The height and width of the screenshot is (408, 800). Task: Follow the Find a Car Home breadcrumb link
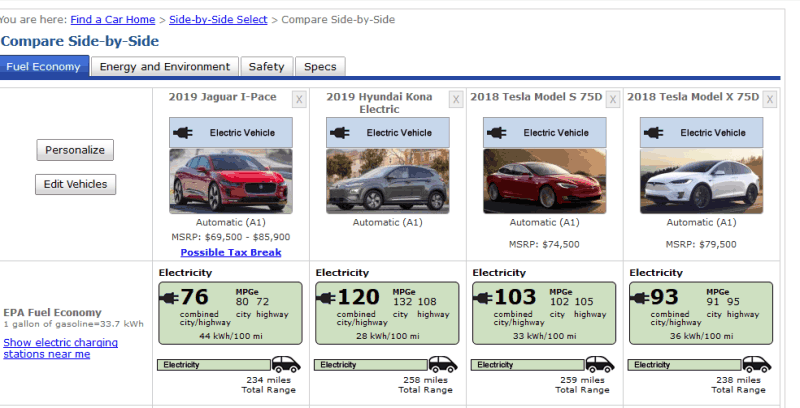113,19
